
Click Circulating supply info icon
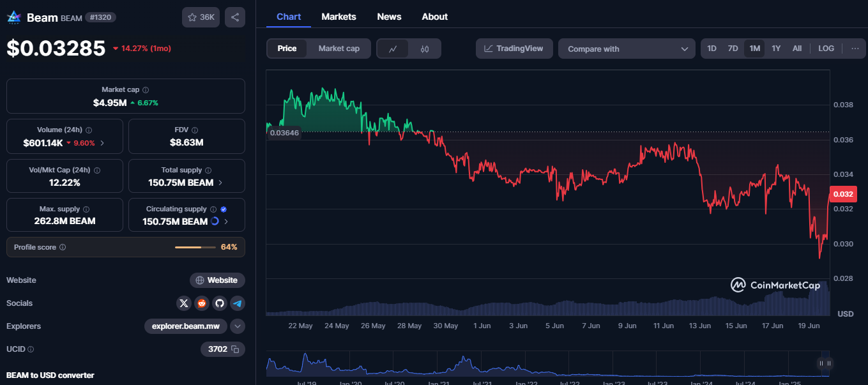[x=214, y=209]
